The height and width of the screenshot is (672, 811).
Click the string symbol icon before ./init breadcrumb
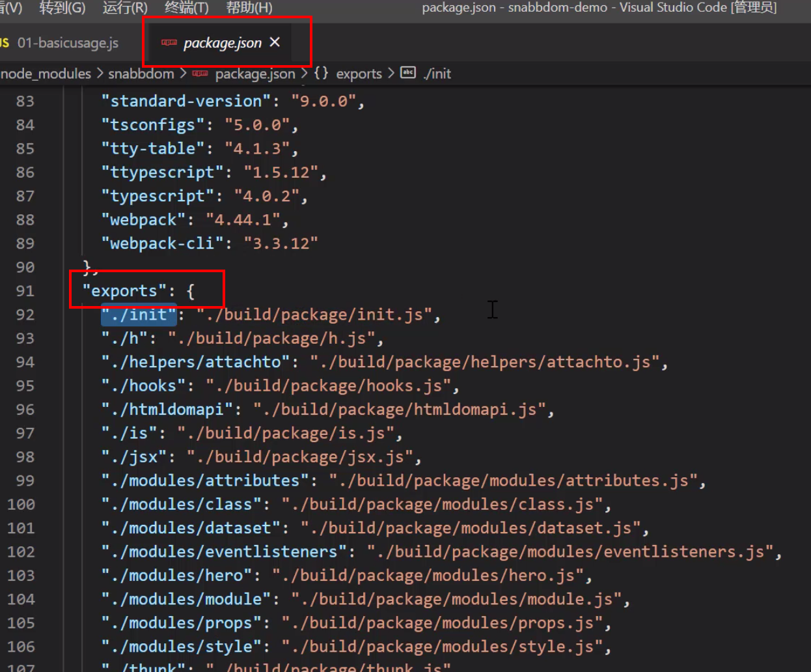tap(408, 72)
